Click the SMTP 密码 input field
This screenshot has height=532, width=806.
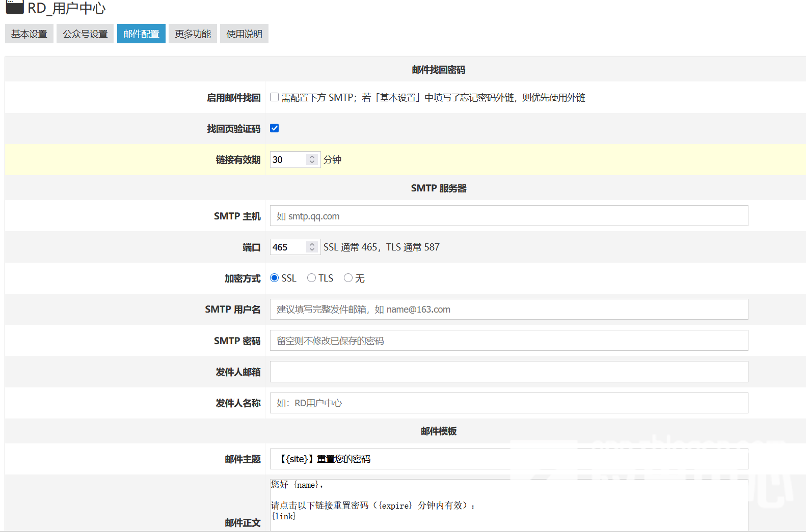click(x=509, y=341)
